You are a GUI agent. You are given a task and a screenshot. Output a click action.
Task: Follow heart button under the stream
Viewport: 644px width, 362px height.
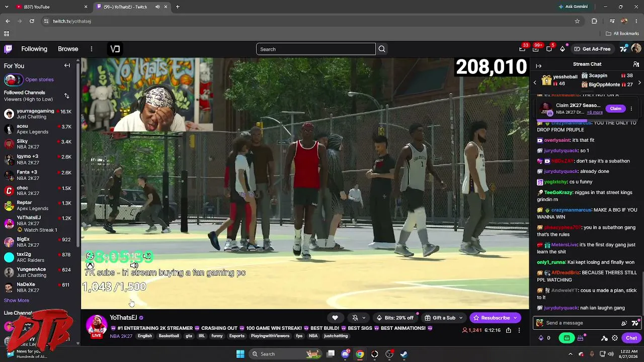[335, 318]
